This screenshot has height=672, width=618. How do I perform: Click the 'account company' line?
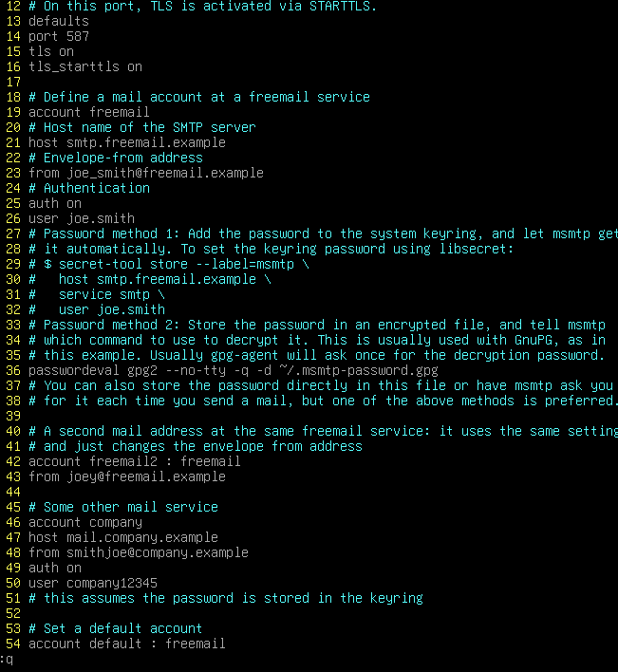tap(85, 522)
